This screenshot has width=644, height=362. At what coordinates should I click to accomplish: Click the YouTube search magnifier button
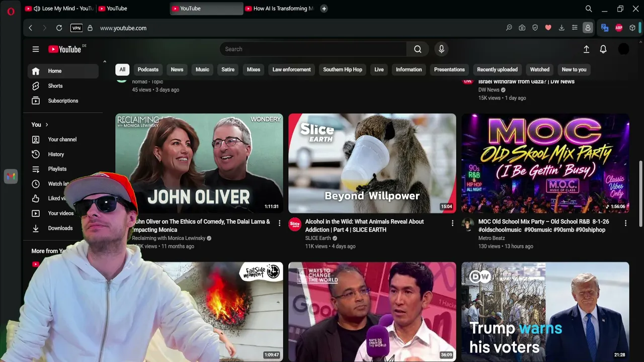pyautogui.click(x=418, y=49)
